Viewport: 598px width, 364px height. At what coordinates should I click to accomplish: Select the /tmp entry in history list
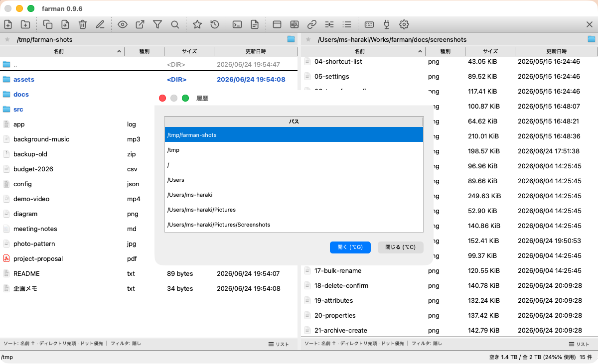294,150
